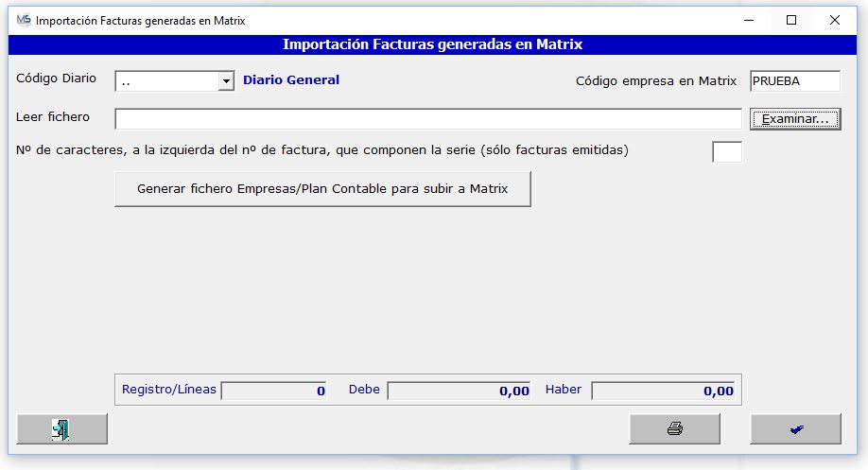Click the series character count box
This screenshot has height=470, width=868.
pos(727,151)
